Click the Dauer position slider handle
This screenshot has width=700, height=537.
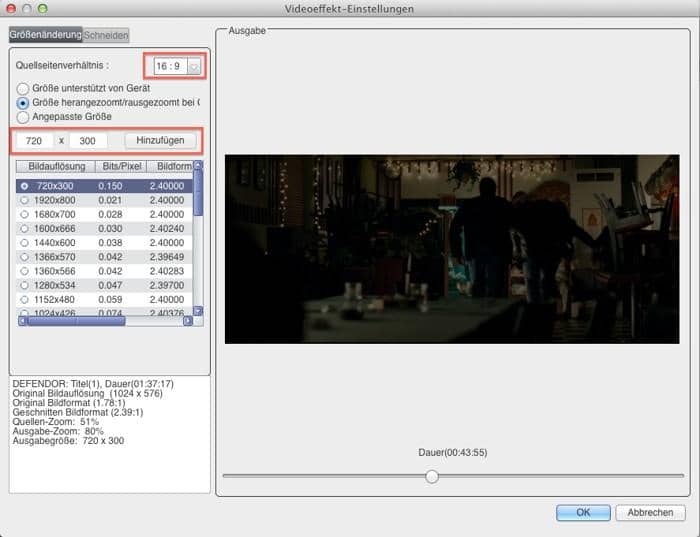pyautogui.click(x=432, y=476)
